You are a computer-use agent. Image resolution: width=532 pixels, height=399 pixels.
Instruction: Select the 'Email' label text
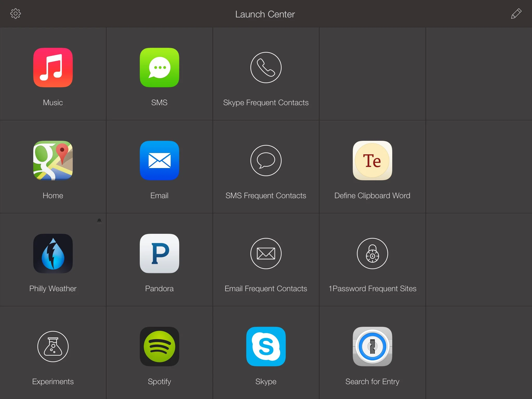coord(159,196)
